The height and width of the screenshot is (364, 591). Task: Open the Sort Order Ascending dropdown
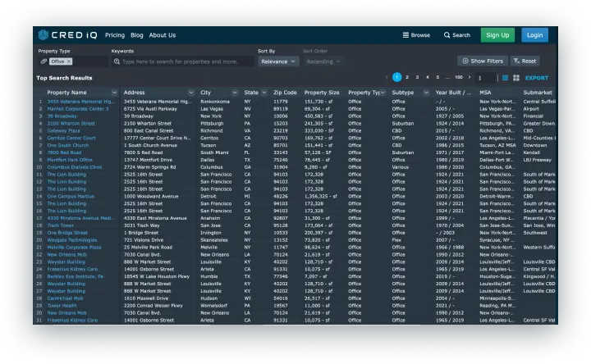[x=323, y=61]
